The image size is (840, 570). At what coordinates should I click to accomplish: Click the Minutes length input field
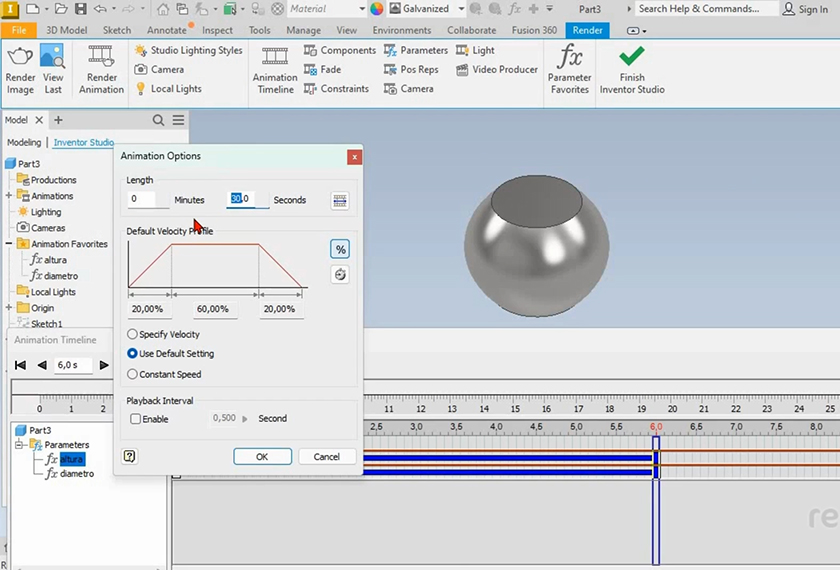click(147, 200)
